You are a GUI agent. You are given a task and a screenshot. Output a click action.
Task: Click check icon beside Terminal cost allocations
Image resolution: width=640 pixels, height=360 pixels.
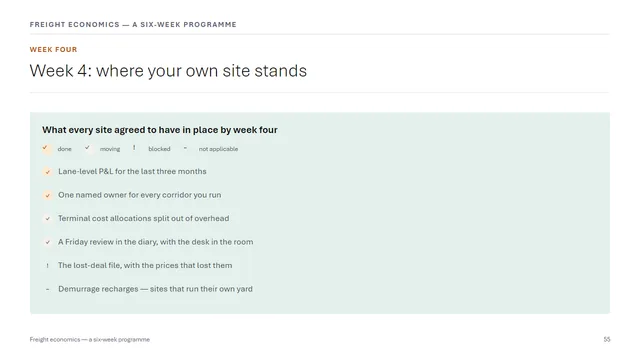(x=47, y=219)
